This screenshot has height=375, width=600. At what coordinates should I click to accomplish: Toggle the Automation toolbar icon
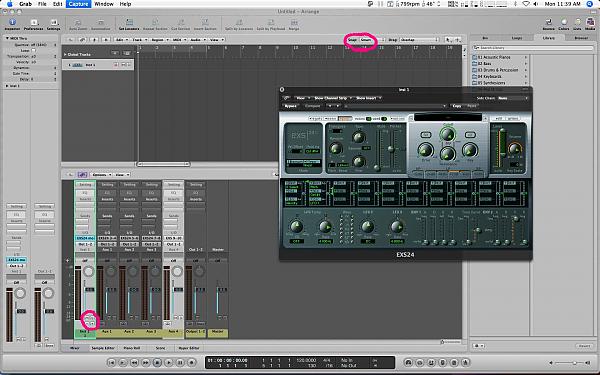pyautogui.click(x=101, y=24)
